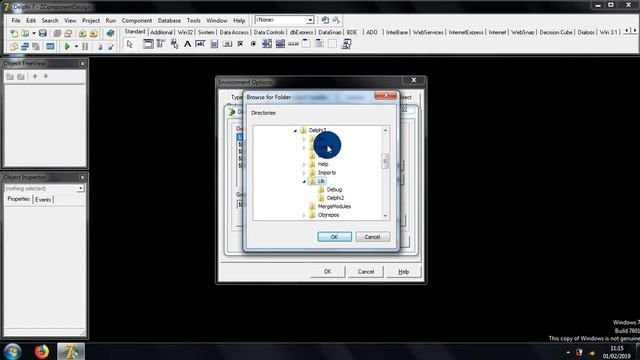Open the desktop layout (None) dropdown
The width and height of the screenshot is (640, 360).
(x=310, y=20)
